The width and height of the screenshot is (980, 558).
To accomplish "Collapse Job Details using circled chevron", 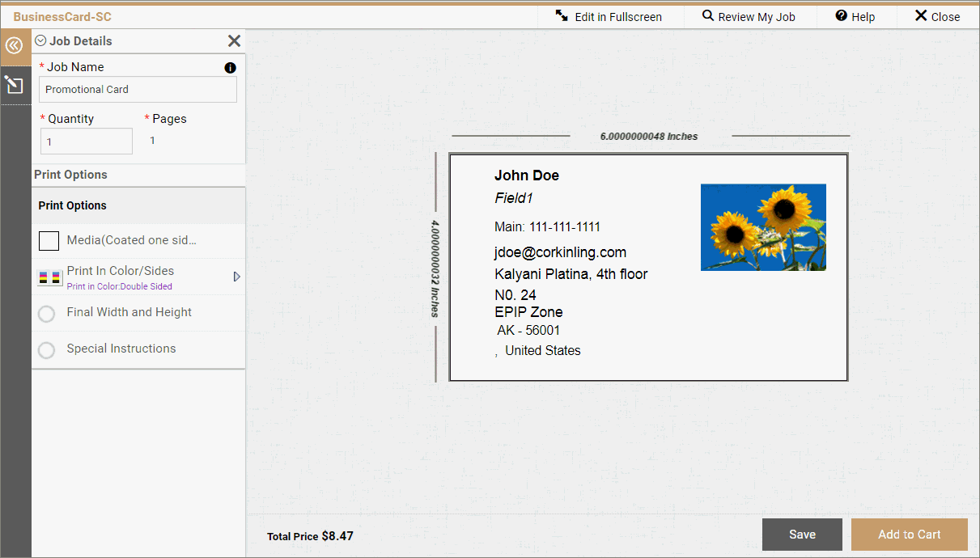I will [x=40, y=40].
